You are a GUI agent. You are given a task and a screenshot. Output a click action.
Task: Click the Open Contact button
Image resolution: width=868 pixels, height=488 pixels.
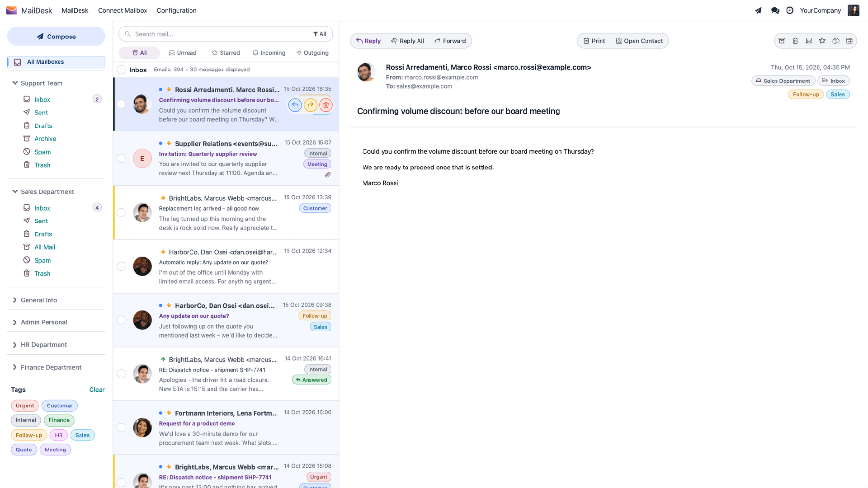click(x=639, y=41)
